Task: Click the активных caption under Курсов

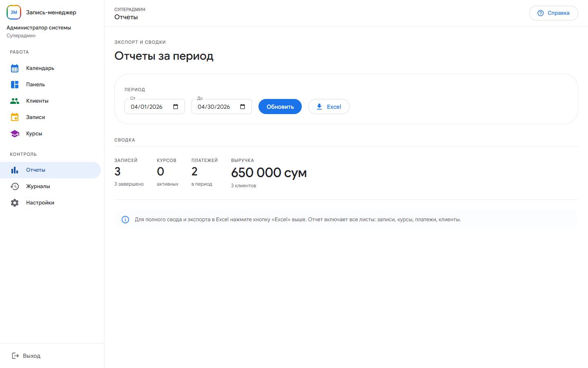Action: pyautogui.click(x=167, y=184)
